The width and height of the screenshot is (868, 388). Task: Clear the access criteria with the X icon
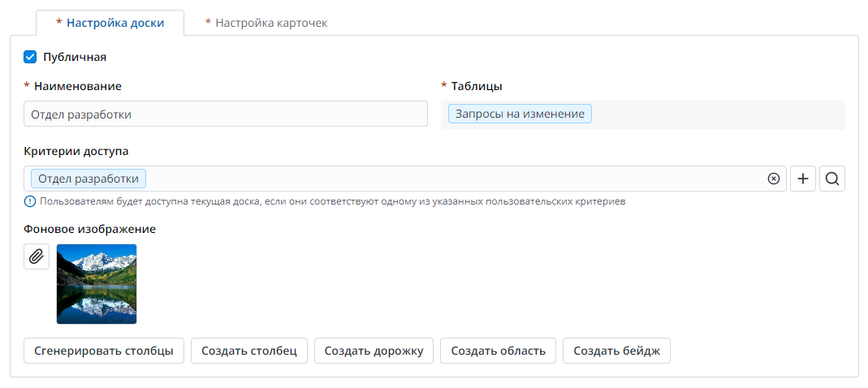773,179
